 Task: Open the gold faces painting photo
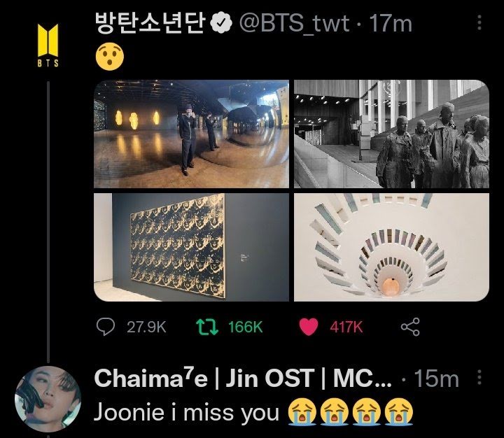(191, 247)
